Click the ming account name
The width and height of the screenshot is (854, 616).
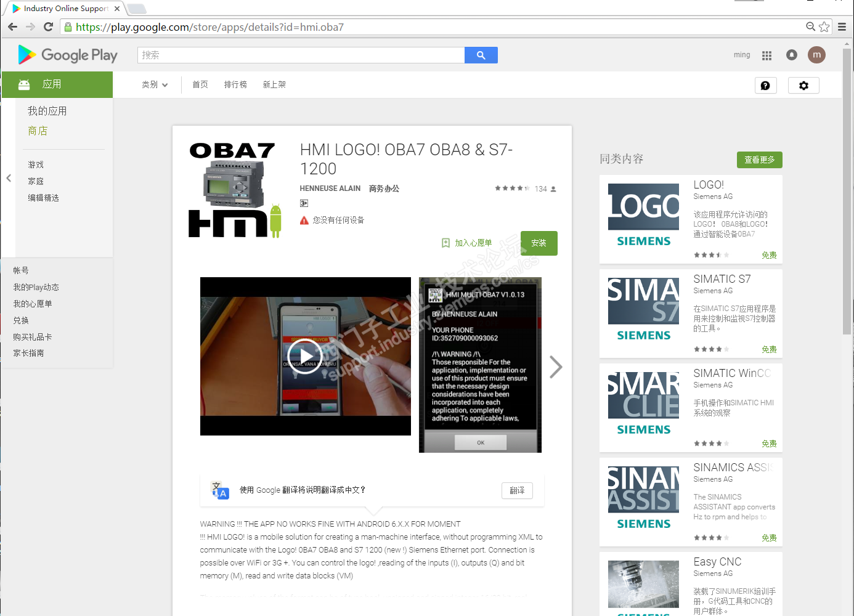(x=742, y=55)
